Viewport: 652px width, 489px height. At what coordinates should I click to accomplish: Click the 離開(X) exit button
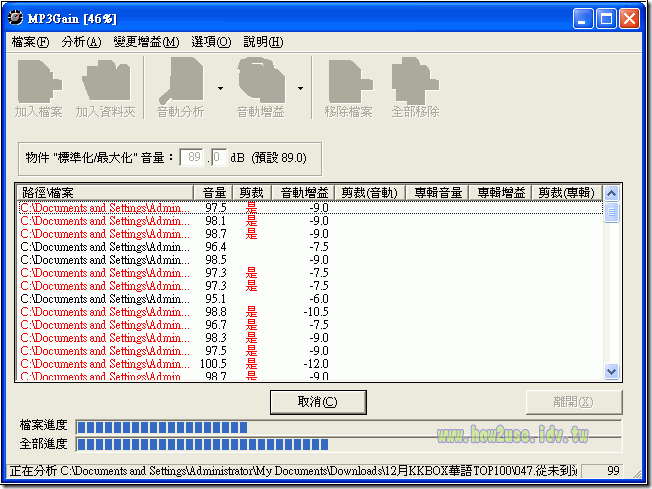click(573, 402)
